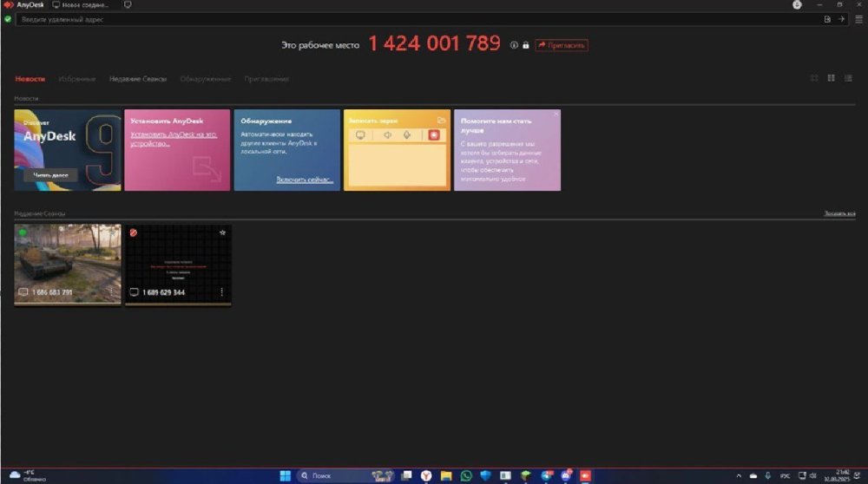868x484 pixels.
Task: Click the monitor icon beside 1 689 629 344
Action: (x=134, y=292)
